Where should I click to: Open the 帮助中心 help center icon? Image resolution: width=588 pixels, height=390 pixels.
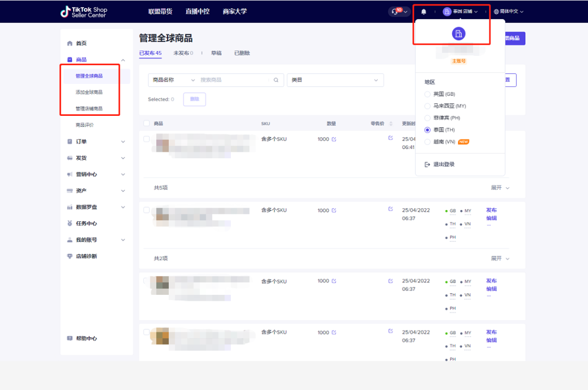[70, 338]
